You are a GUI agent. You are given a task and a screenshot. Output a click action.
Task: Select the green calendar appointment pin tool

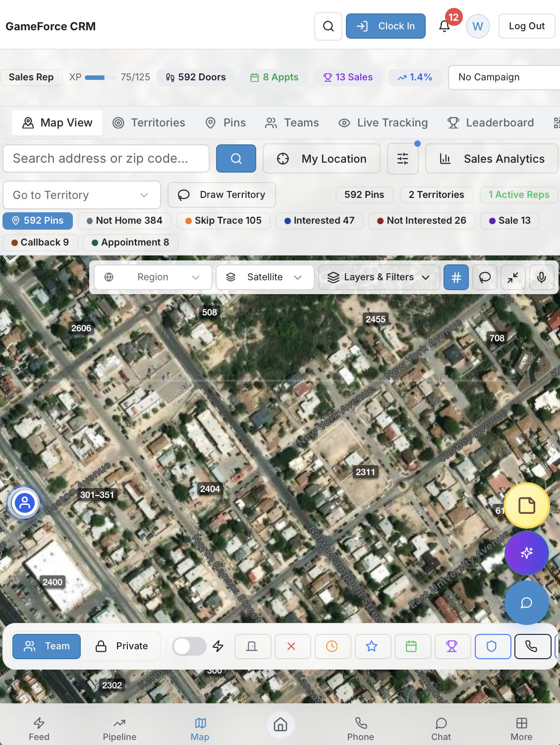(412, 646)
